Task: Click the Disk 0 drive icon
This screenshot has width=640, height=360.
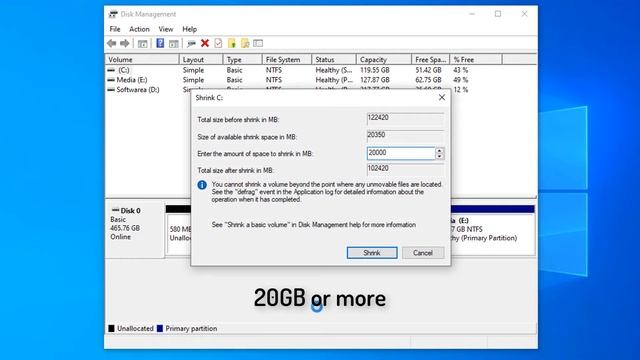Action: [x=116, y=210]
